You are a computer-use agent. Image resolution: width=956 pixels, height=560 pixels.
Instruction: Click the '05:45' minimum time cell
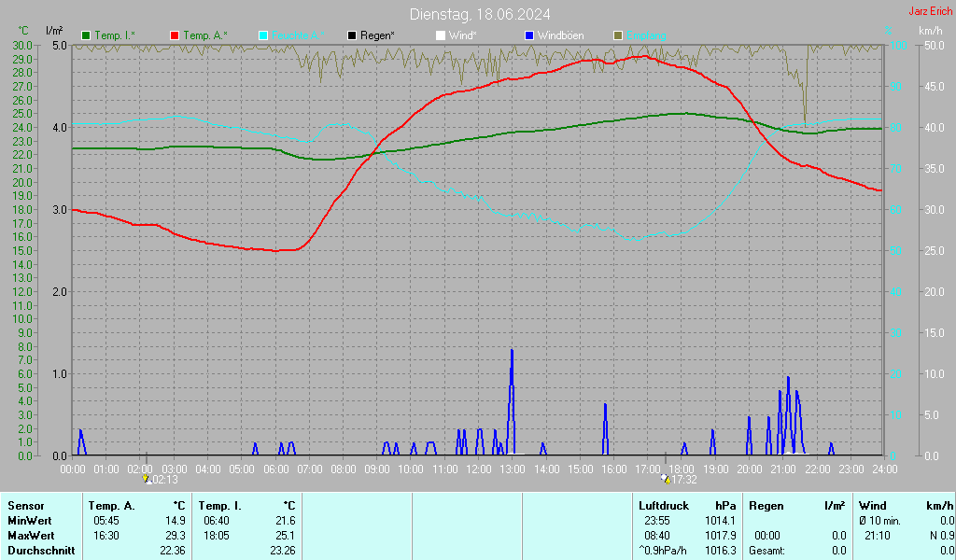click(106, 521)
